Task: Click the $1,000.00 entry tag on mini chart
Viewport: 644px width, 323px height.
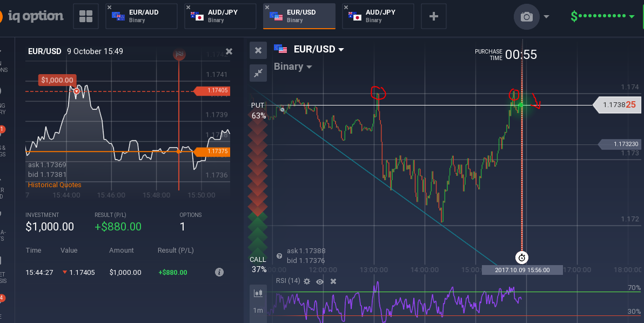Action: 57,80
